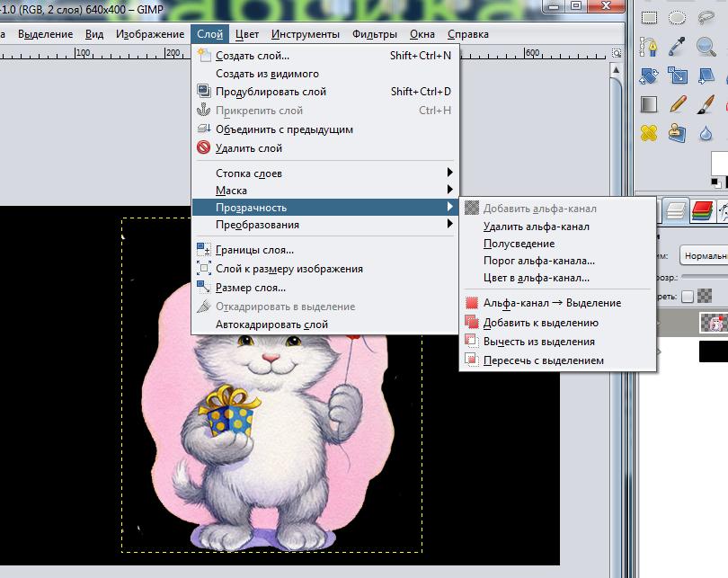Select the Color Picker eyedropper tool

pyautogui.click(x=677, y=47)
